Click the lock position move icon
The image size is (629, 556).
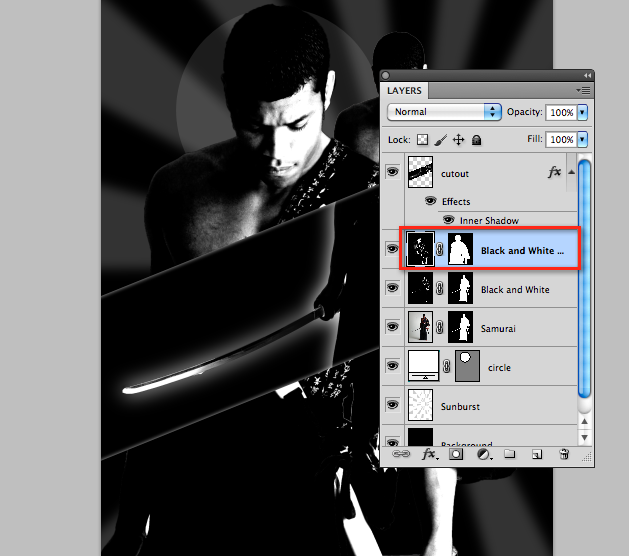459,140
